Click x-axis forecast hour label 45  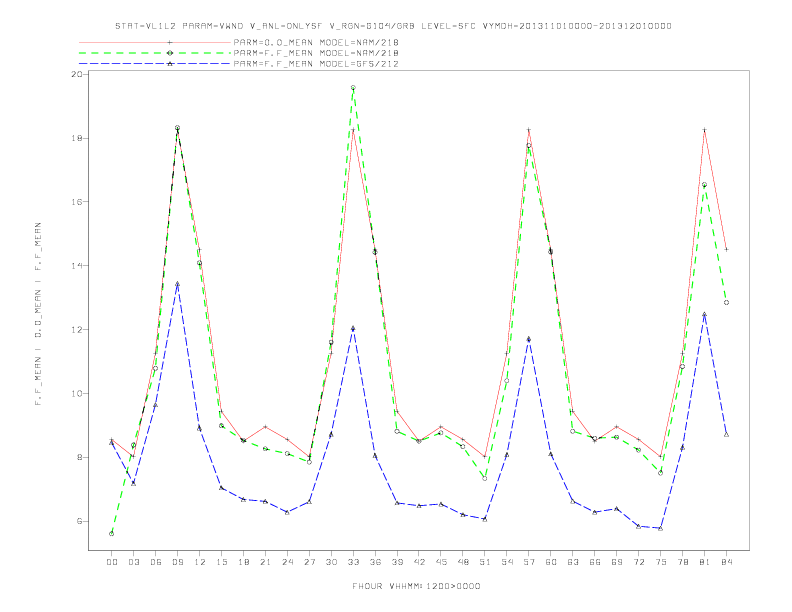[x=441, y=562]
